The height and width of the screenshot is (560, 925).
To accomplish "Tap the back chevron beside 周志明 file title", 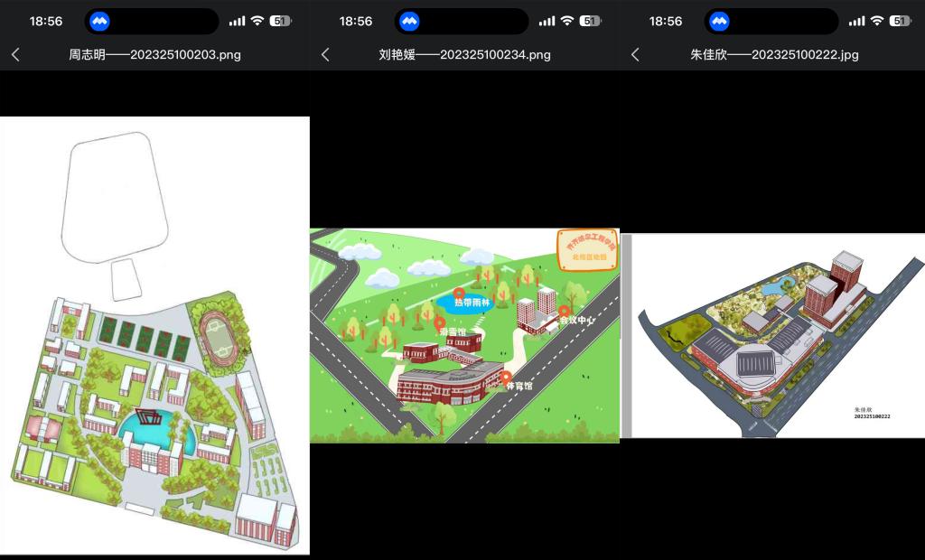I will pyautogui.click(x=15, y=54).
